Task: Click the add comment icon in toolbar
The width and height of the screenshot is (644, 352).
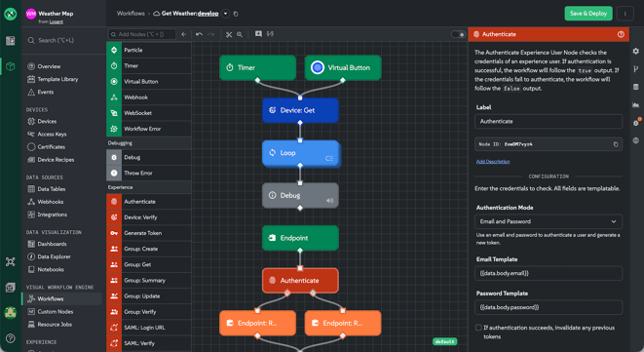Action: [258, 34]
